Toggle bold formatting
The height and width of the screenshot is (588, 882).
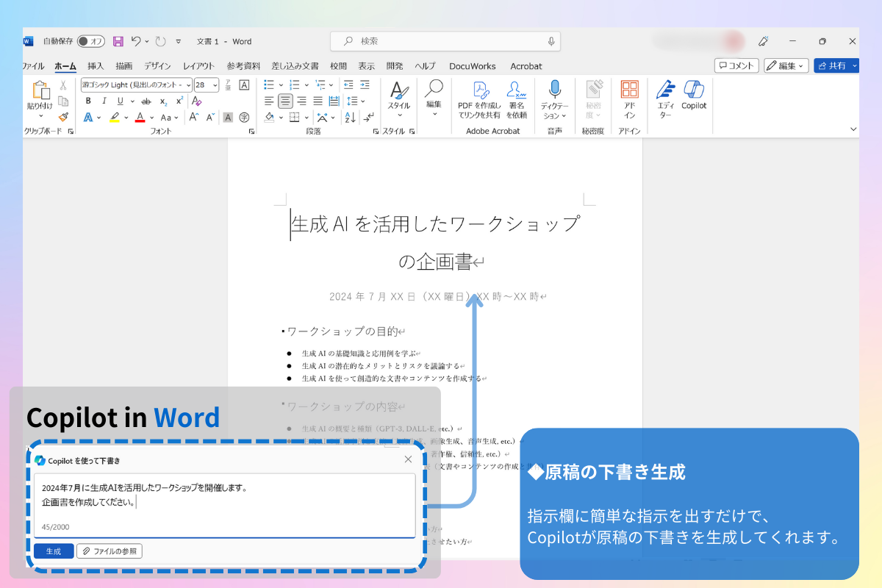[88, 101]
